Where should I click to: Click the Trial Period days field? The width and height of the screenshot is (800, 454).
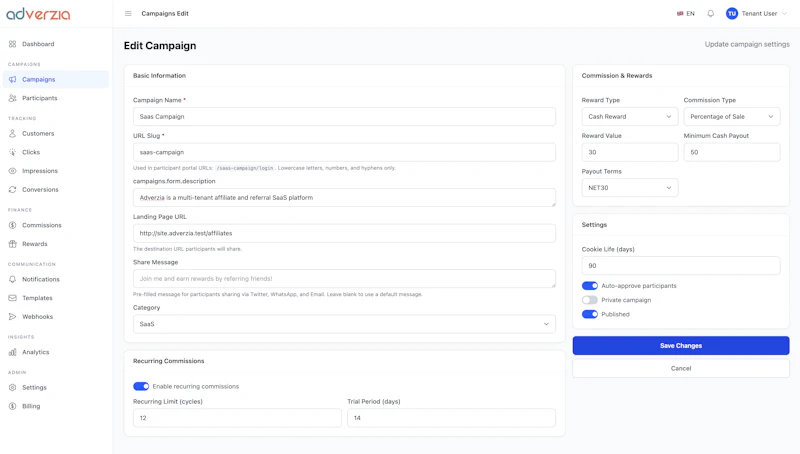452,418
